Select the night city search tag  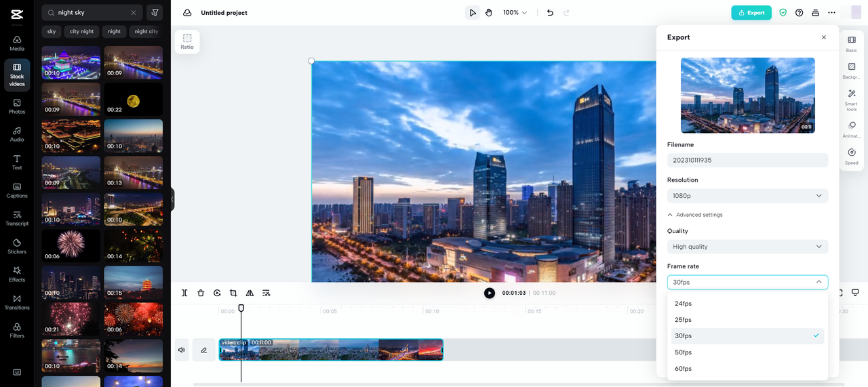pyautogui.click(x=146, y=31)
